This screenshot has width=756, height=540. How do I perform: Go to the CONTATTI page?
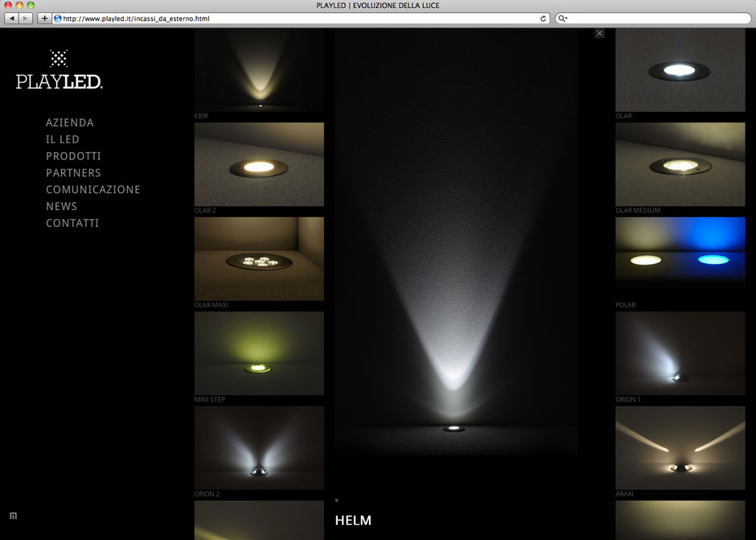tap(72, 223)
